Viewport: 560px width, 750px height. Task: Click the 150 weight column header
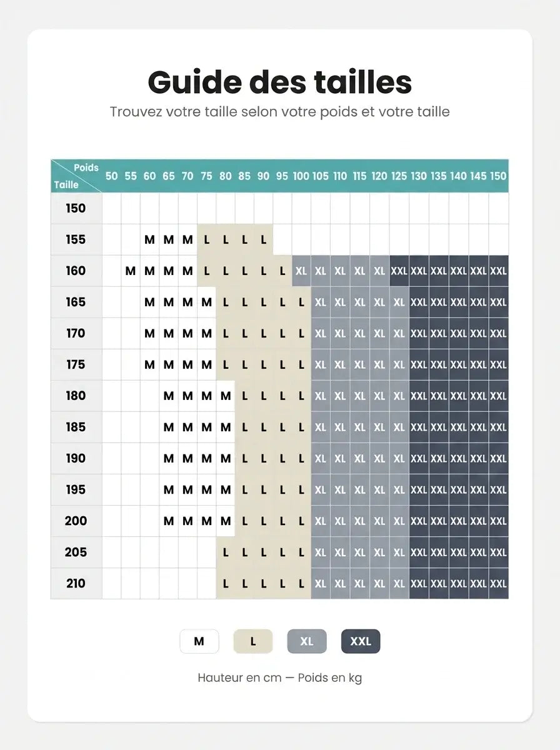click(498, 176)
